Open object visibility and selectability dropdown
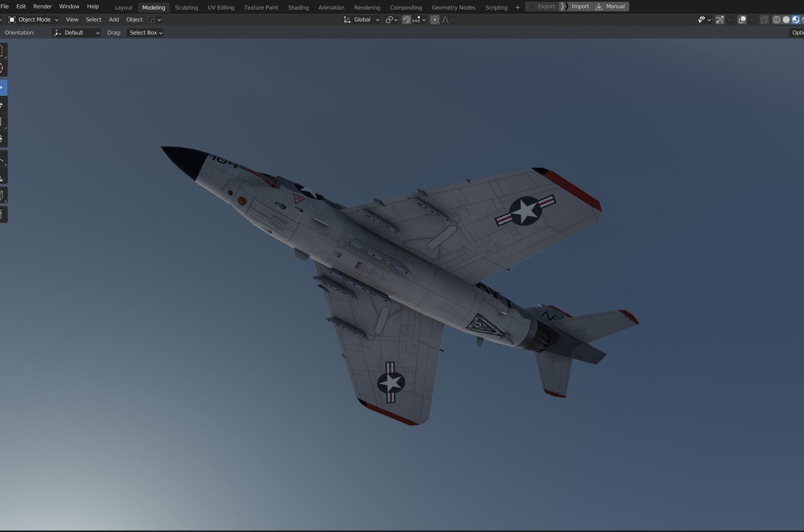 (704, 19)
